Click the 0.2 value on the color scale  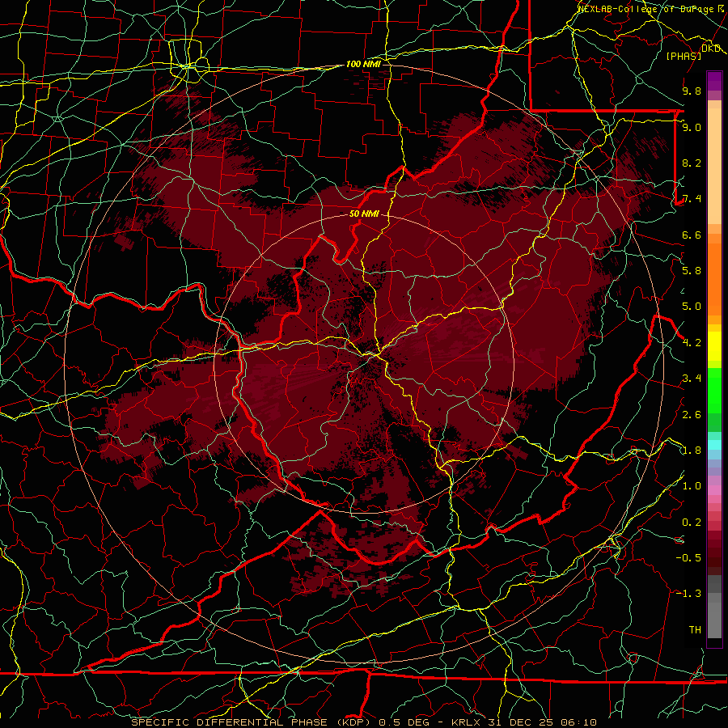point(692,523)
